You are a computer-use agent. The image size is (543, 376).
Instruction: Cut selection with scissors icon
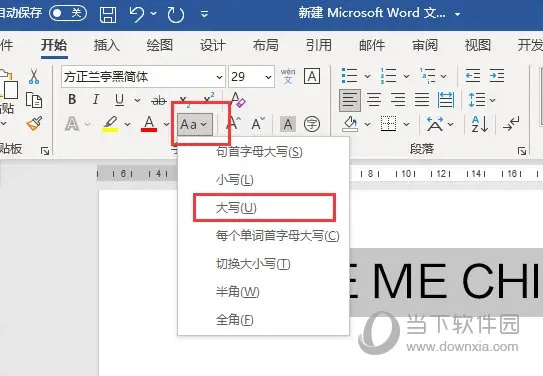point(34,76)
